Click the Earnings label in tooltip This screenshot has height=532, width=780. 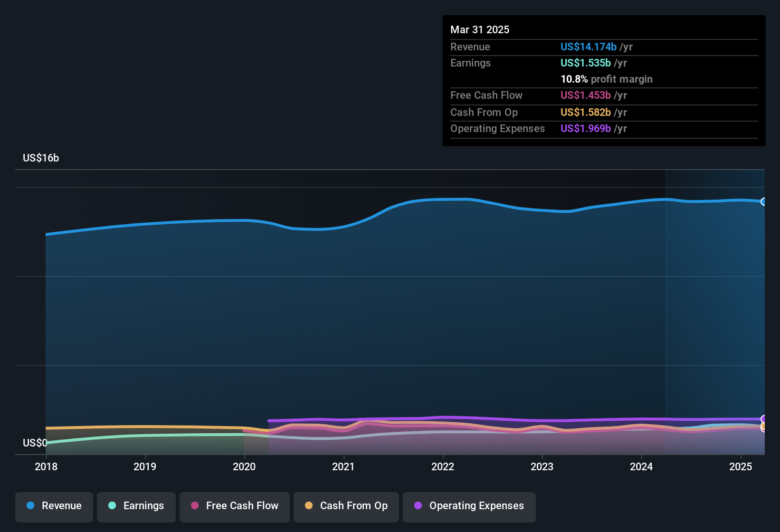tap(470, 63)
